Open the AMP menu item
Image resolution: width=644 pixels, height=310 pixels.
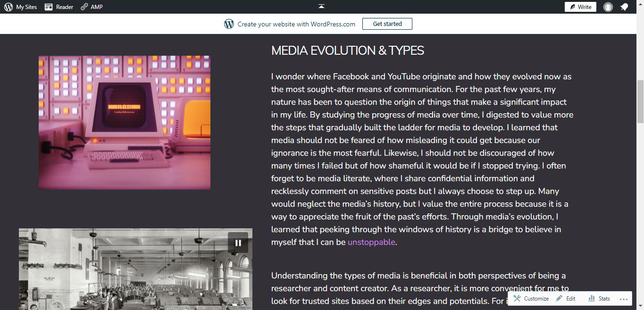pyautogui.click(x=92, y=7)
